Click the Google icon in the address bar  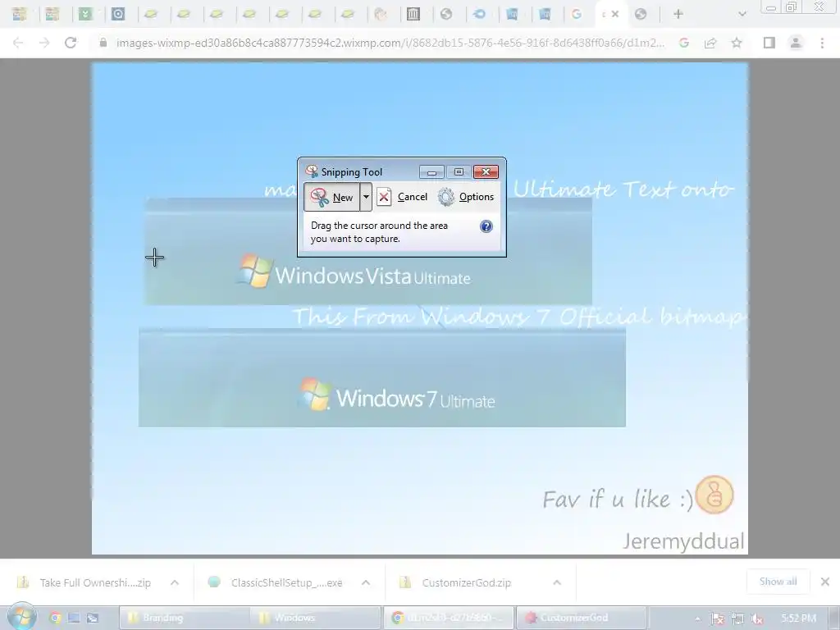pos(684,43)
